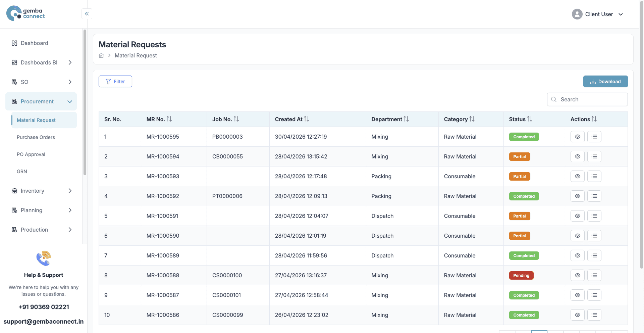View MR-1000591 with eye icon
This screenshot has width=644, height=333.
(577, 216)
